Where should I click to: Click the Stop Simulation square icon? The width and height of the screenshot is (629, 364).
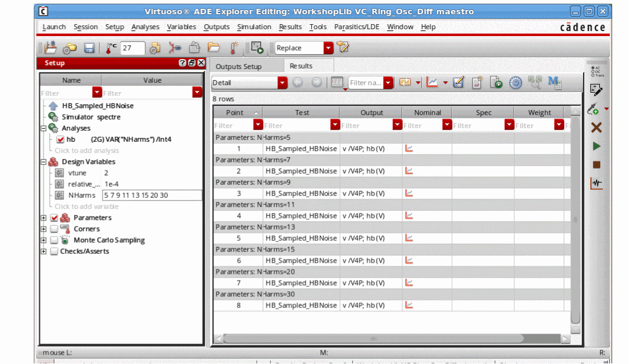596,165
